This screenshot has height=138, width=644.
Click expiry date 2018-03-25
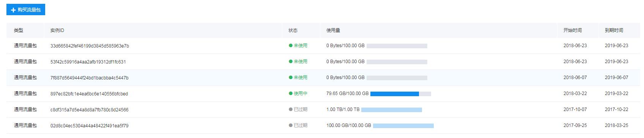(617, 125)
